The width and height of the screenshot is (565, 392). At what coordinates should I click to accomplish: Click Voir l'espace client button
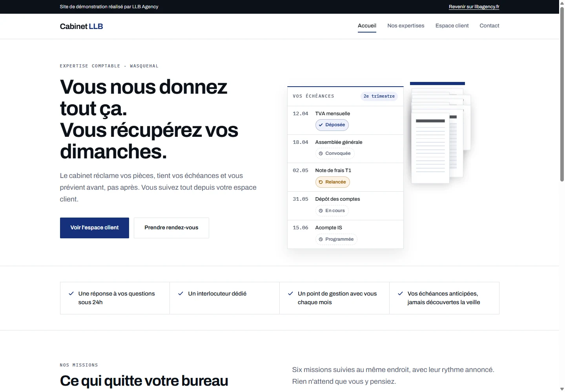click(x=95, y=228)
